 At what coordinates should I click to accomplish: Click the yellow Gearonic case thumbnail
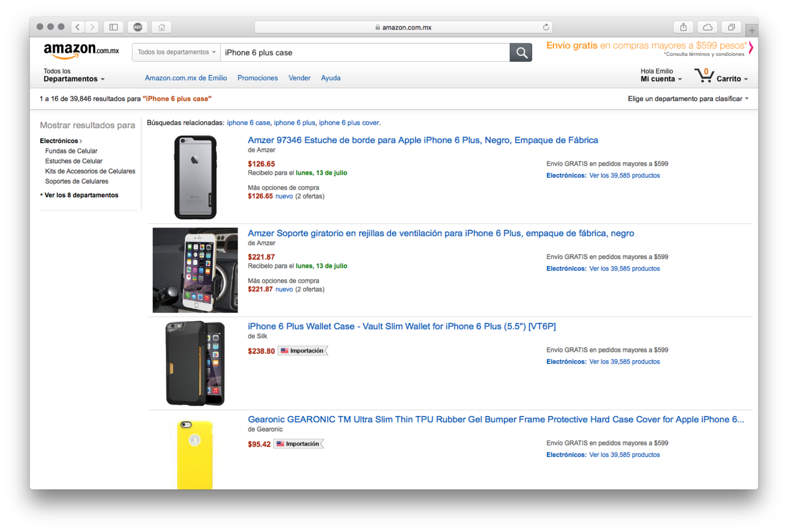tap(195, 455)
